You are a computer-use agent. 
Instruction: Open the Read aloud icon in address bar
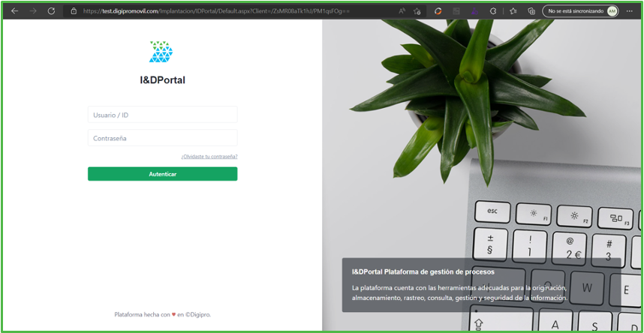(x=402, y=11)
